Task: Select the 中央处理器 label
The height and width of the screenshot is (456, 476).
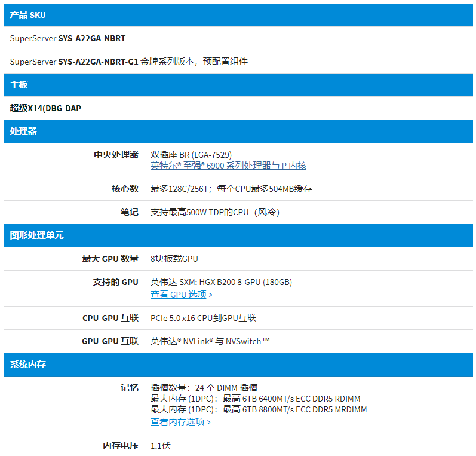Action: 116,155
